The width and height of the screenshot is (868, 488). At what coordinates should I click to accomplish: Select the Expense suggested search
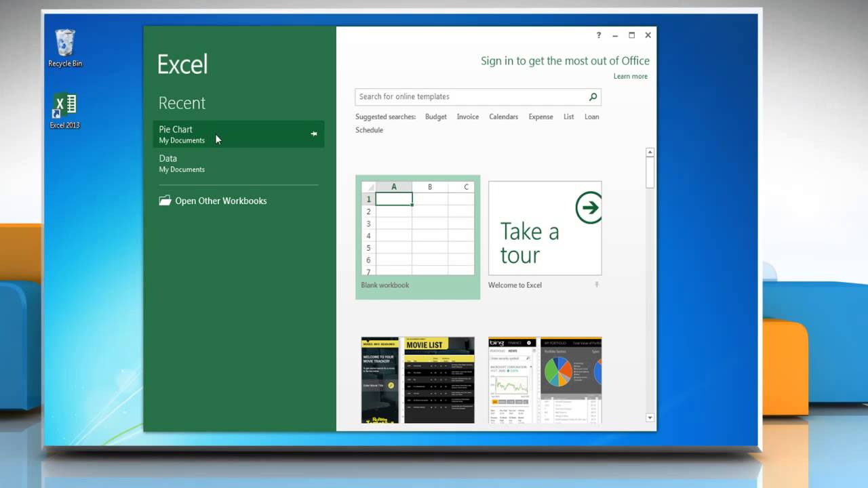tap(541, 117)
